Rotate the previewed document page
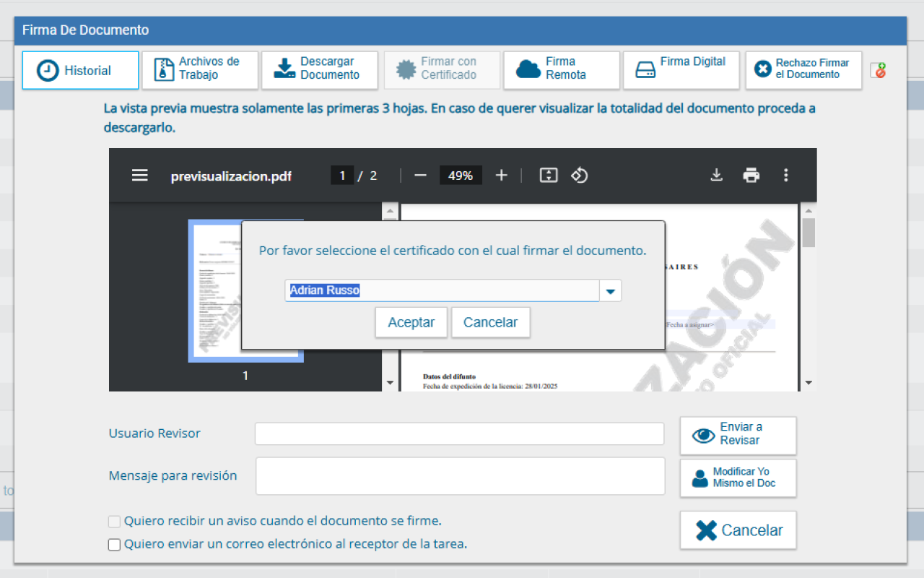 [x=579, y=175]
